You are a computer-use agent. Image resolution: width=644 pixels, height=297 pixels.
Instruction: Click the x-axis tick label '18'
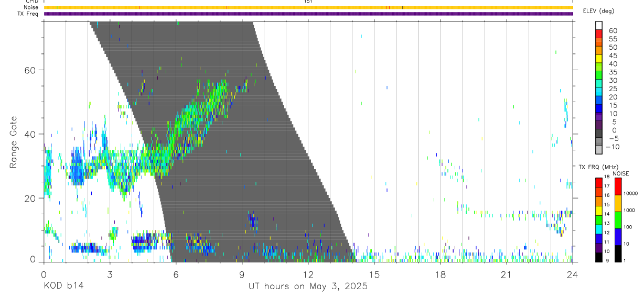click(441, 274)
